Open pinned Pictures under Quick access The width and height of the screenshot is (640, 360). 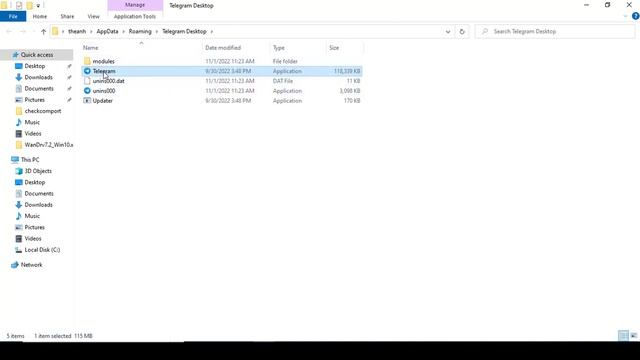[x=34, y=100]
